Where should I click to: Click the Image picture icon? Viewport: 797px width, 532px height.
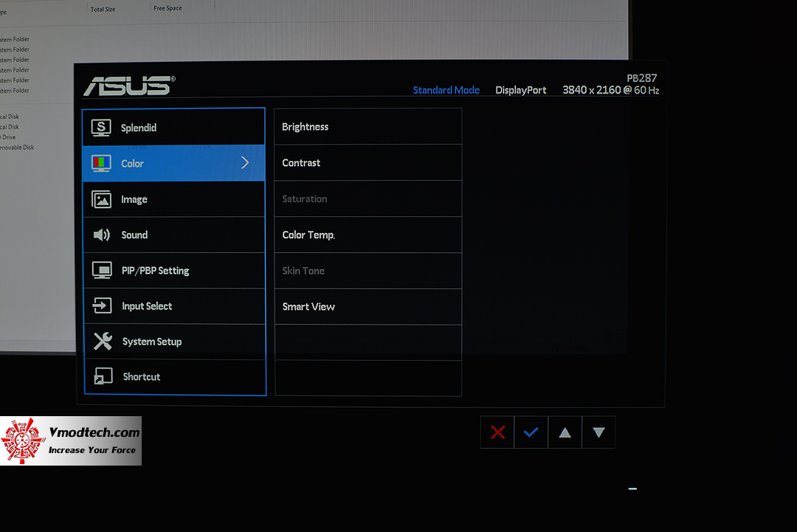click(x=101, y=199)
